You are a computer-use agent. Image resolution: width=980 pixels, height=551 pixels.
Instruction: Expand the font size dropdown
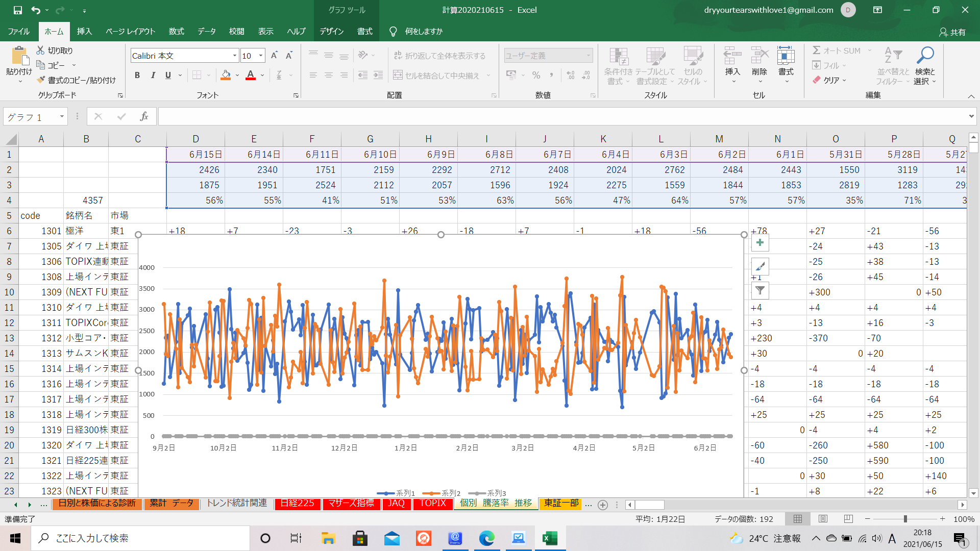(261, 56)
